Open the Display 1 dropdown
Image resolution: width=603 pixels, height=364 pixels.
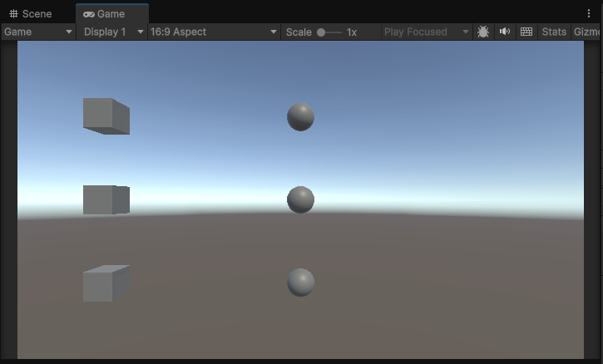(x=113, y=32)
